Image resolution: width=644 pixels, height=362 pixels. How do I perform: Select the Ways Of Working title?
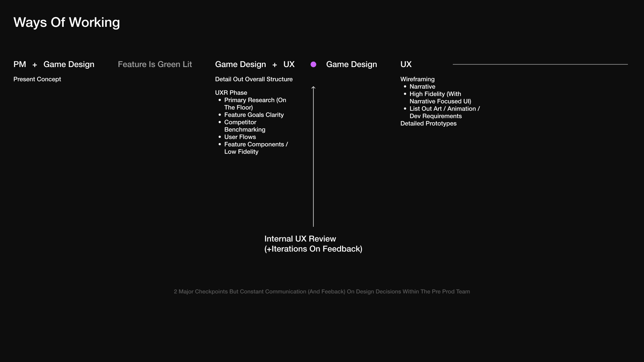pyautogui.click(x=66, y=22)
